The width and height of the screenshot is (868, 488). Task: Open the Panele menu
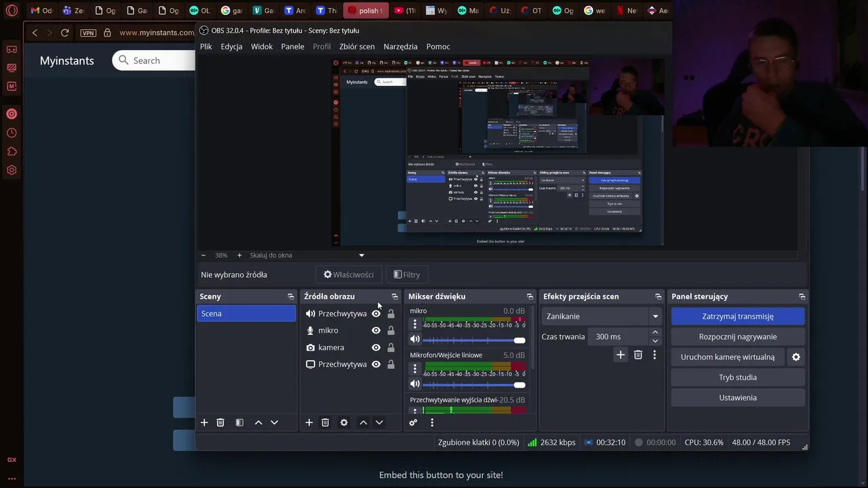coord(292,47)
